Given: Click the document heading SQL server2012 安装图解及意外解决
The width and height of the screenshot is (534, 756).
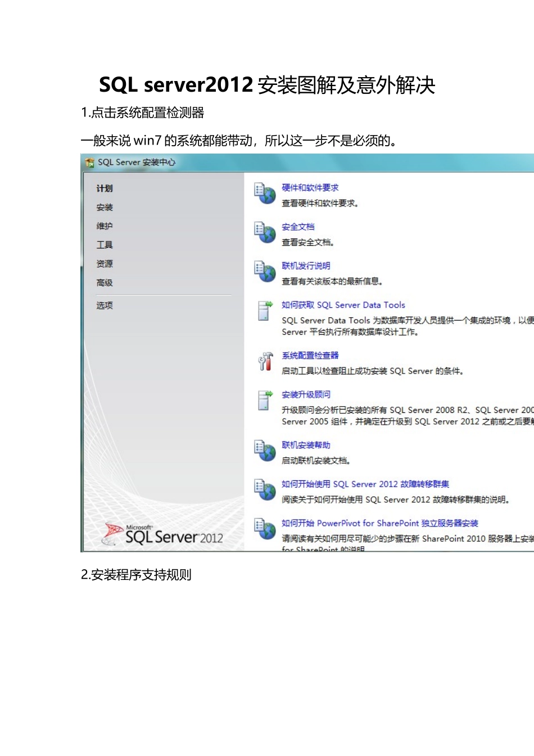Looking at the screenshot, I should pyautogui.click(x=267, y=85).
